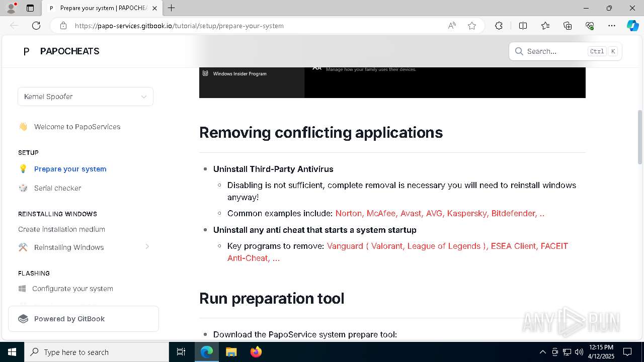Open the Kernel Spoofer dropdown
644x362 pixels.
[86, 97]
